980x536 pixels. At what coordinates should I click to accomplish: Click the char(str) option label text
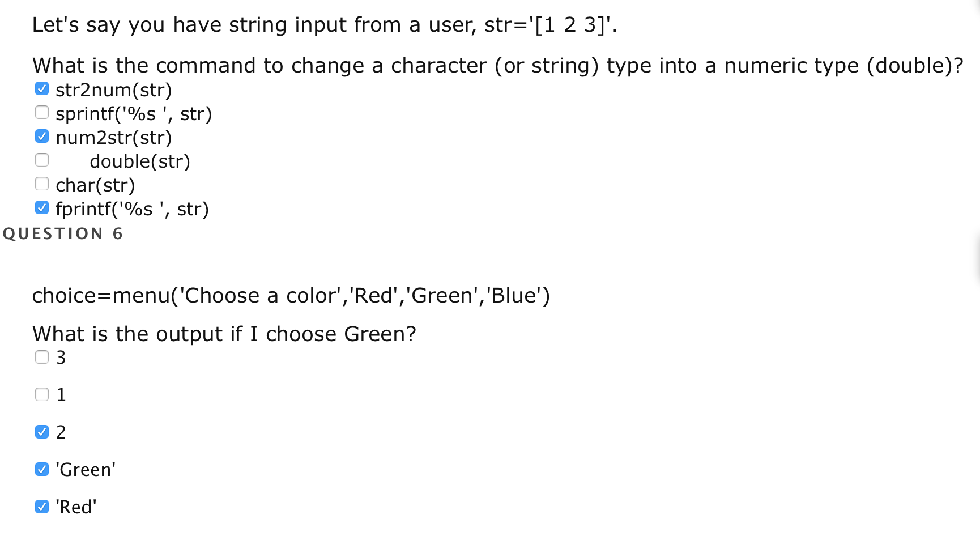(95, 185)
